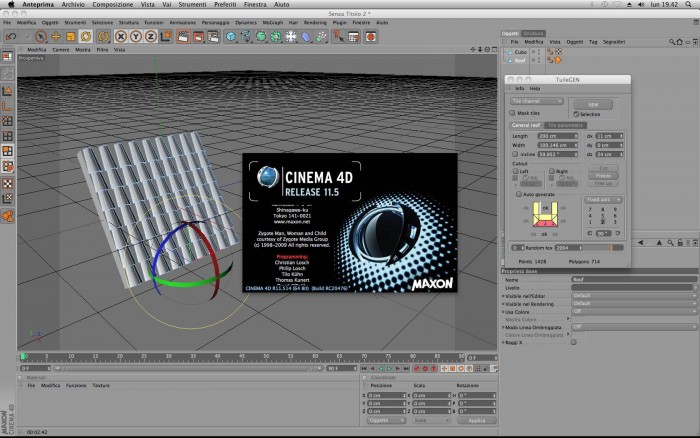Click the Freeze button
This screenshot has width=700, height=438.
[603, 176]
